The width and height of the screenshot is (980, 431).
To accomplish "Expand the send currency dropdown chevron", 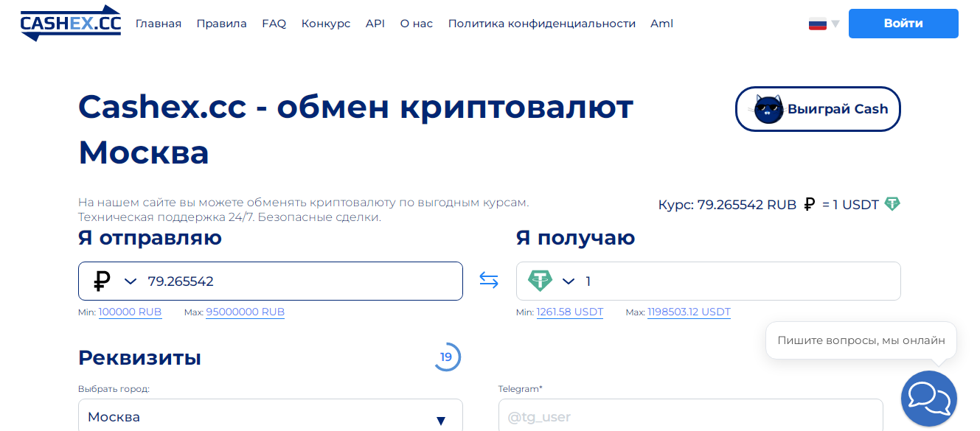I will pos(131,281).
